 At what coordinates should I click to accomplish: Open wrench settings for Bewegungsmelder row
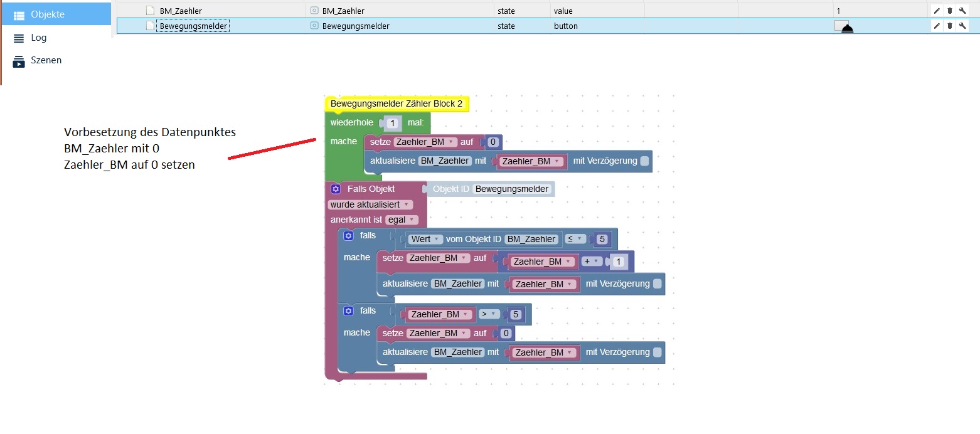tap(962, 26)
